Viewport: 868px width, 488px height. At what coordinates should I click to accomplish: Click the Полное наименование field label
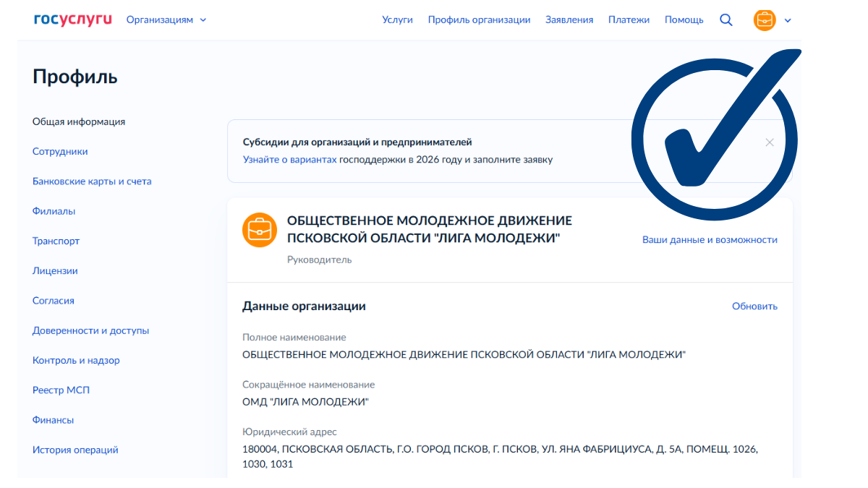click(x=294, y=337)
